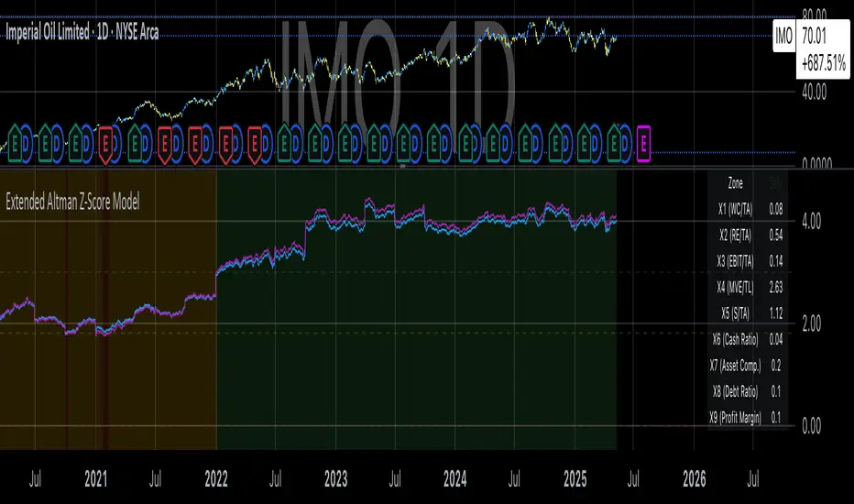Click the last blue dividend marker
Viewport: 854px width, 504px height.
tap(625, 144)
